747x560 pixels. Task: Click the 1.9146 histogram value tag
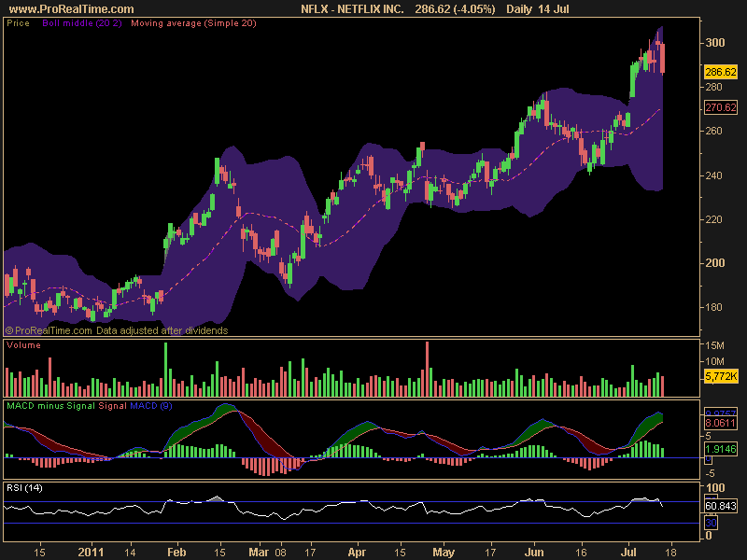(721, 449)
